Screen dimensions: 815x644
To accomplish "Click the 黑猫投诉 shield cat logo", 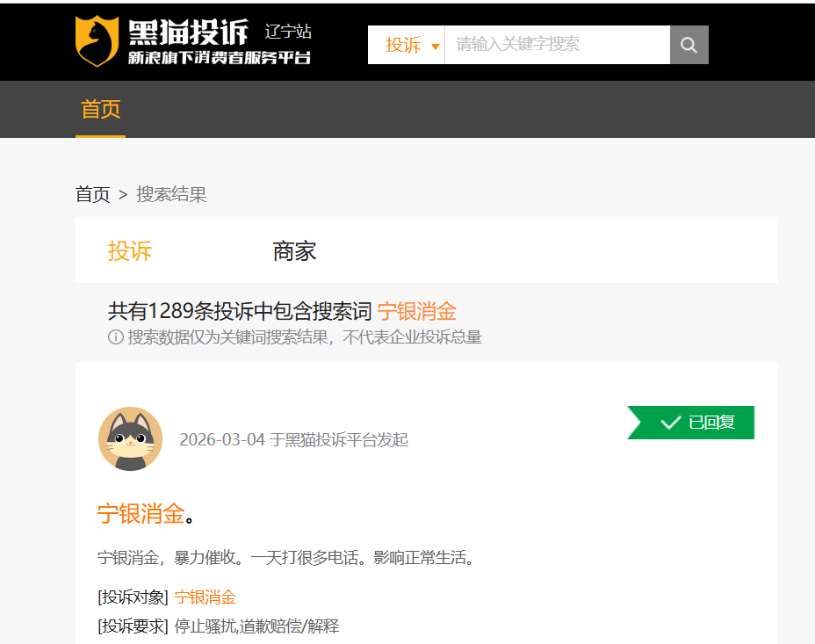I will (x=97, y=41).
